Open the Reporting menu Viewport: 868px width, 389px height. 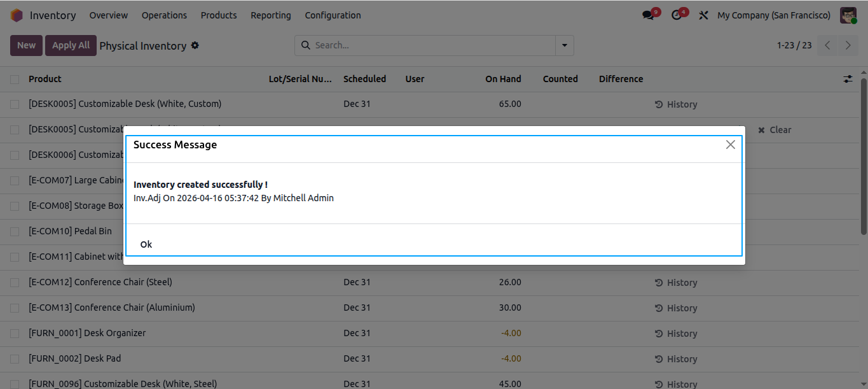point(271,15)
